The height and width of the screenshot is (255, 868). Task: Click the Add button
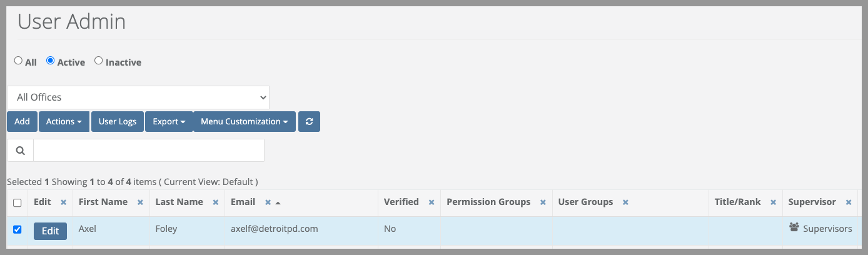22,121
